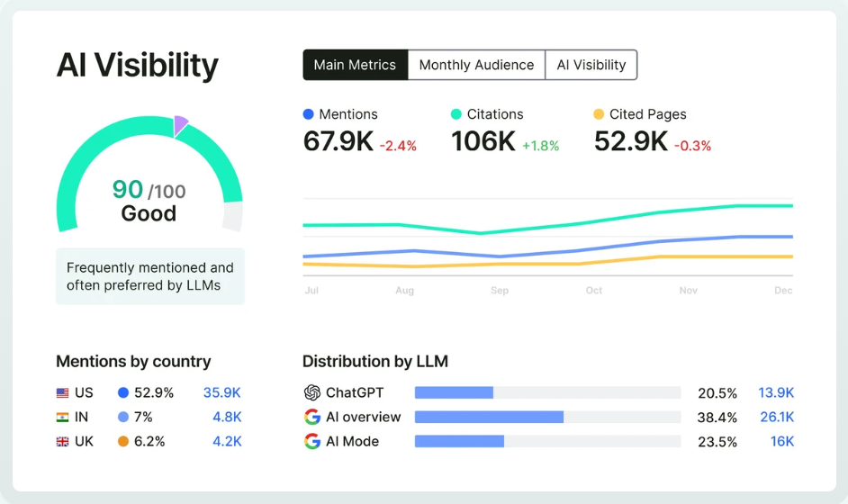Open the 26.1K AI overview link
This screenshot has width=848, height=504.
(x=777, y=417)
